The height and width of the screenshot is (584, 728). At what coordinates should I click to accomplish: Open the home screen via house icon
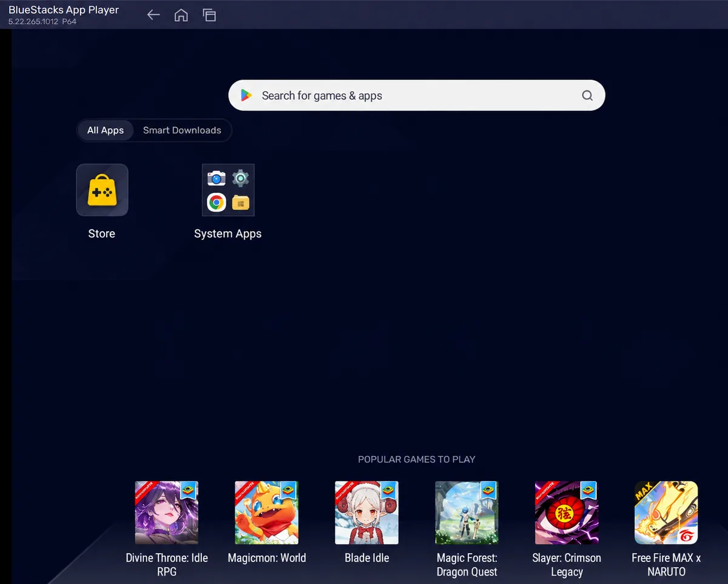(x=181, y=15)
